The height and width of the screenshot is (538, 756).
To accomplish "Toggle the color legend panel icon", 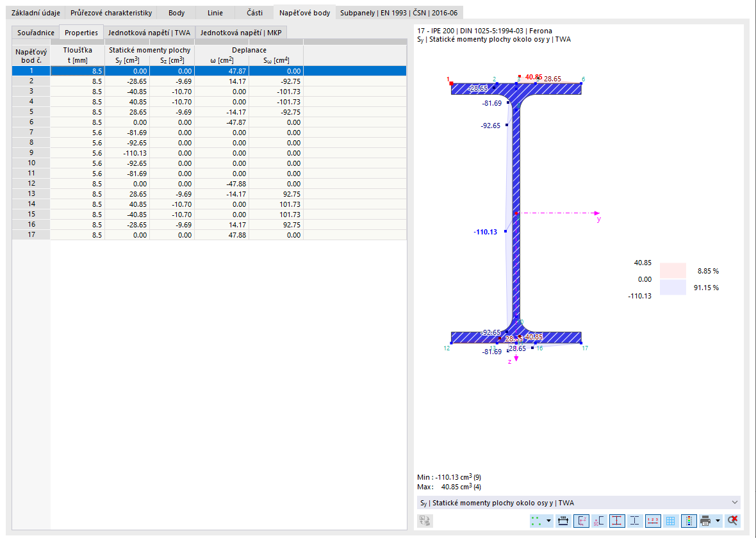I will (x=689, y=521).
